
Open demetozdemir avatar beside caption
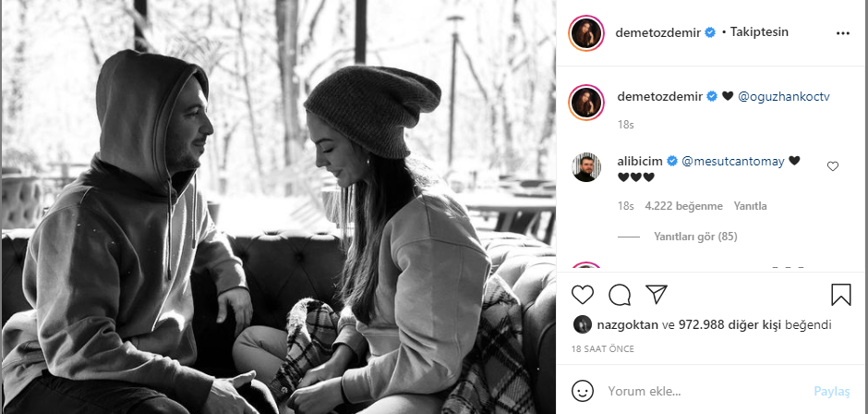(x=586, y=103)
